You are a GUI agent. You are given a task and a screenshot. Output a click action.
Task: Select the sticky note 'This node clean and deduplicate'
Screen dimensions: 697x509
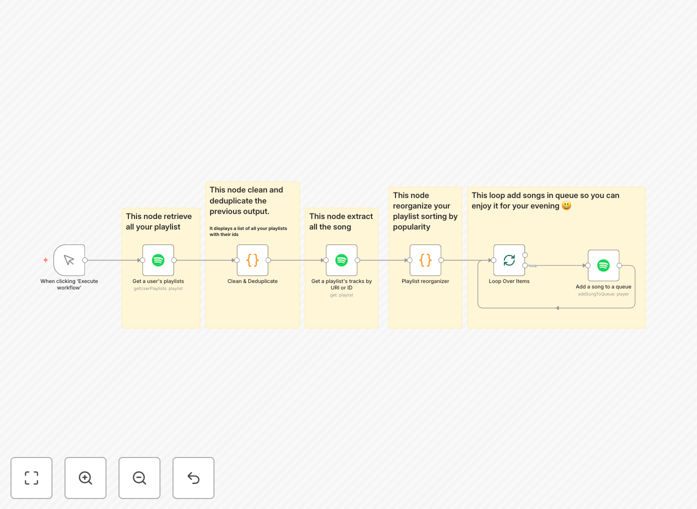252,255
